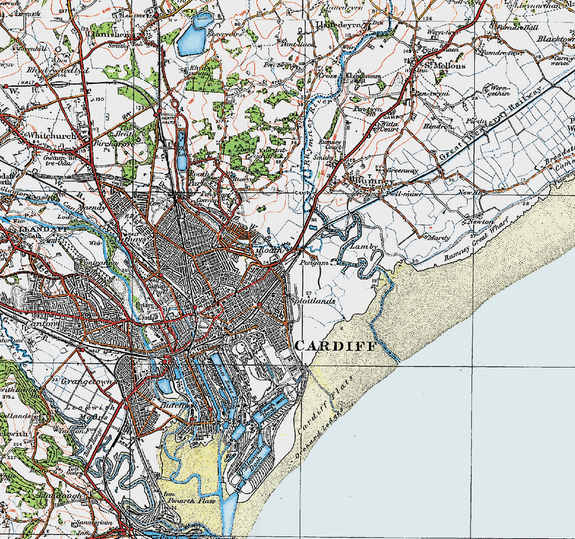Screen dimensions: 575x539
Task: Click the Whitchurch place name
Action: pyautogui.click(x=52, y=135)
